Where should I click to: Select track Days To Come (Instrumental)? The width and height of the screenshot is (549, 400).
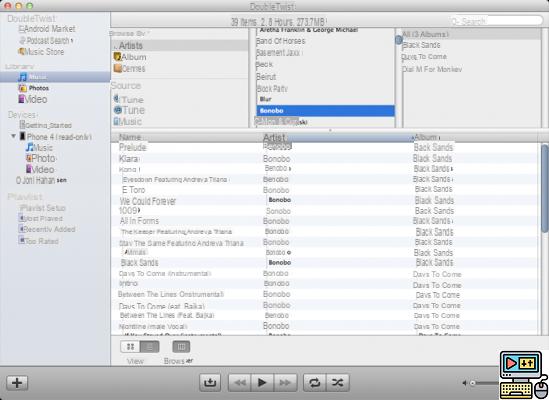[x=165, y=274]
